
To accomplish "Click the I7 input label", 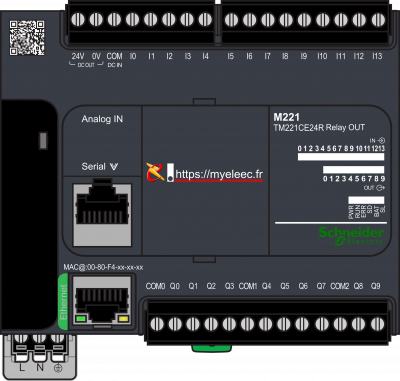I will pyautogui.click(x=268, y=56).
